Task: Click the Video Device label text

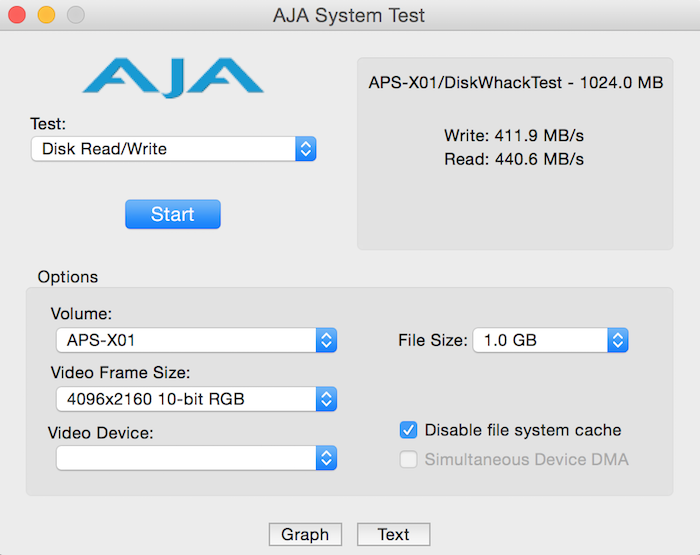Action: tap(100, 433)
